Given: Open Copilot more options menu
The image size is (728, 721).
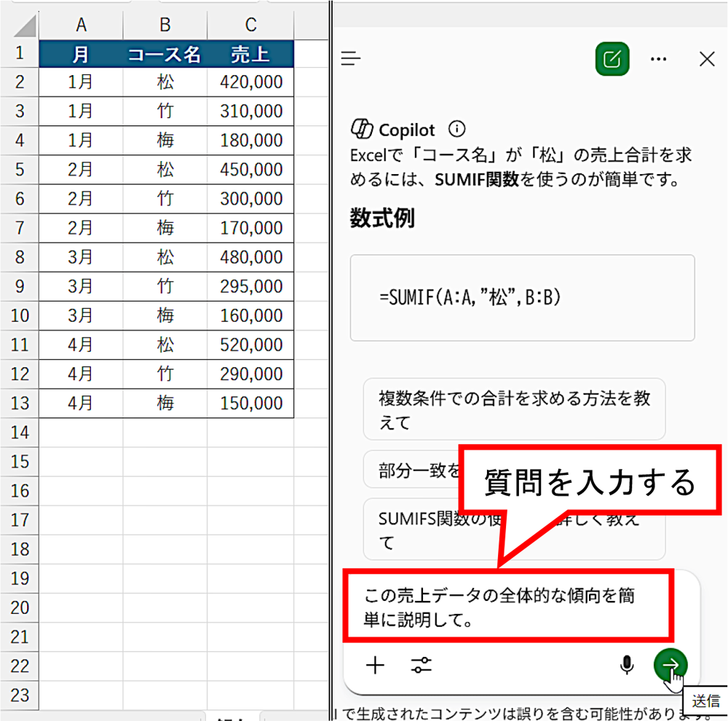Looking at the screenshot, I should [659, 59].
